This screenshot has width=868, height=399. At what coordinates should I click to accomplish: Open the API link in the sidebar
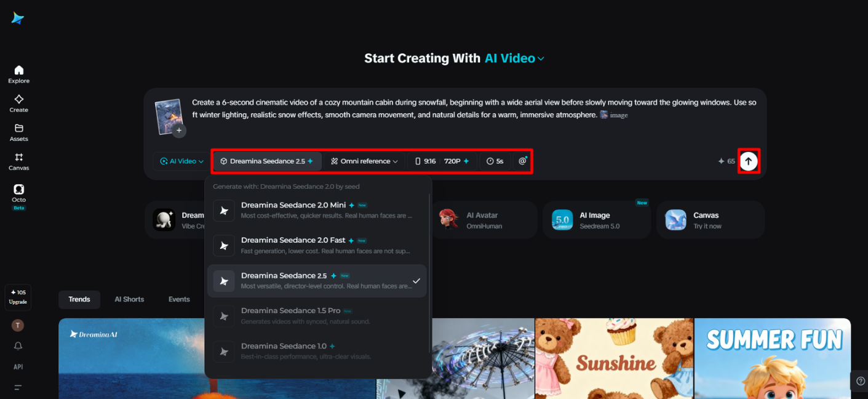pyautogui.click(x=18, y=367)
